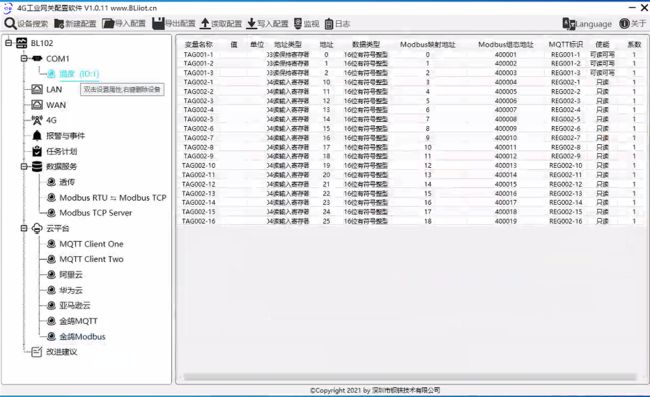
Task: Click the 400001 Modbus address cell
Action: tap(506, 54)
